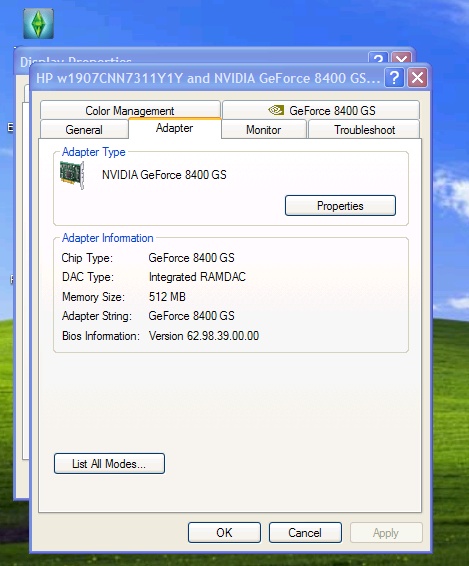The image size is (469, 566).
Task: Click the DAC Type label
Action: pyautogui.click(x=88, y=277)
